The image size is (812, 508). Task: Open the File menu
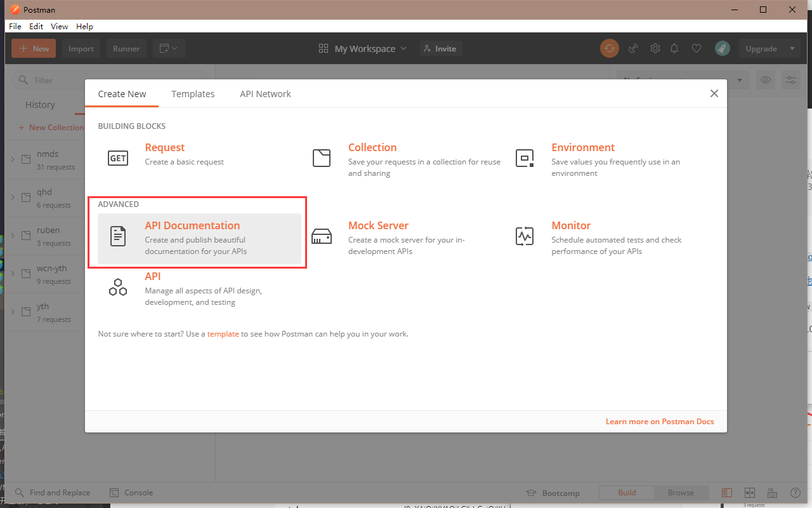point(15,27)
